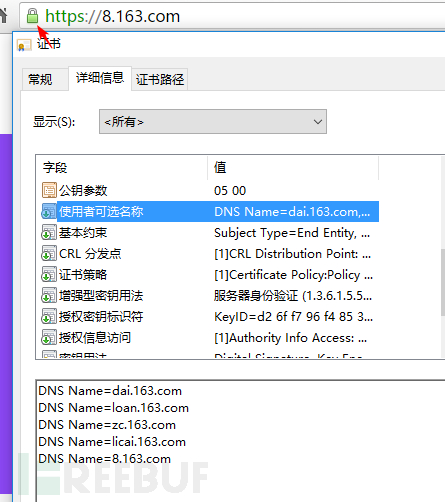Click the icon beside 授权信息访问 row
The image size is (445, 502).
click(x=49, y=337)
